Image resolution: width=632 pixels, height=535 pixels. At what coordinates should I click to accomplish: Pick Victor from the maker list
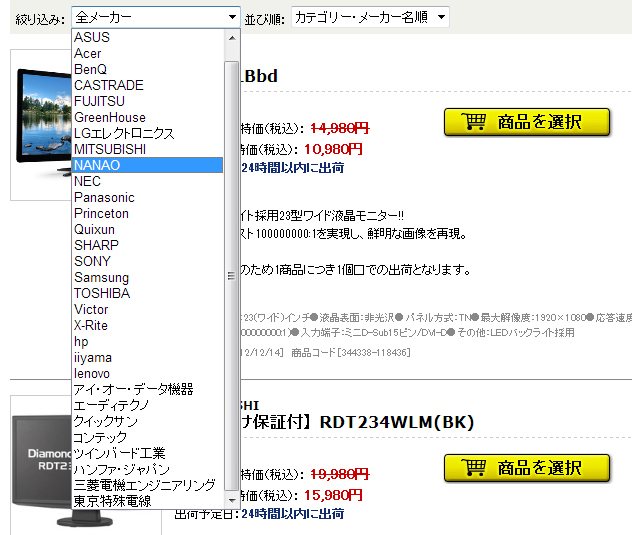click(x=148, y=309)
